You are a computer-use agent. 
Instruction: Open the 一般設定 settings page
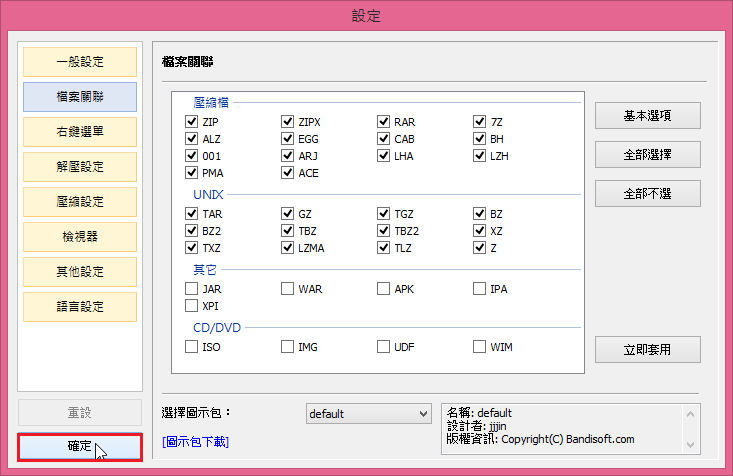tap(80, 62)
